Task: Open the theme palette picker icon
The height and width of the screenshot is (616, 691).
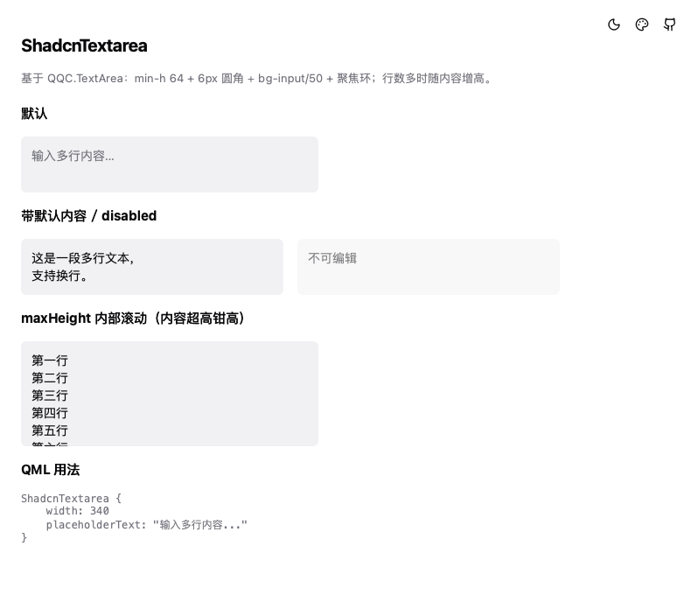Action: (x=642, y=24)
